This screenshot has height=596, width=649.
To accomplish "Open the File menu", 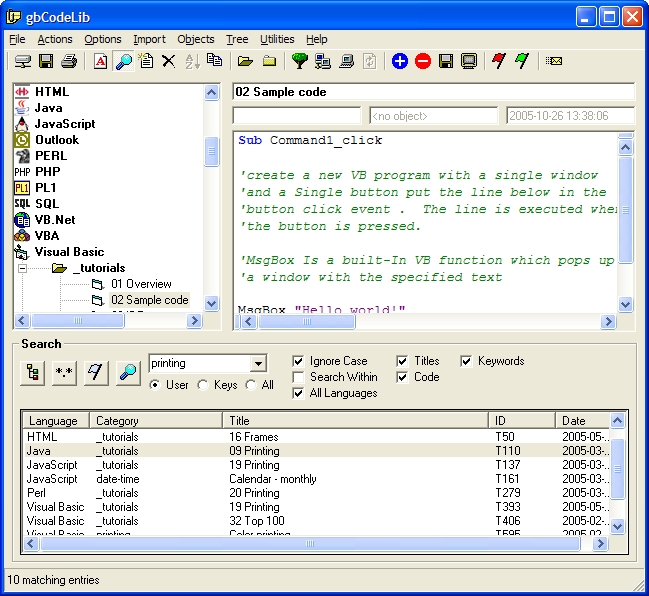I will (17, 39).
